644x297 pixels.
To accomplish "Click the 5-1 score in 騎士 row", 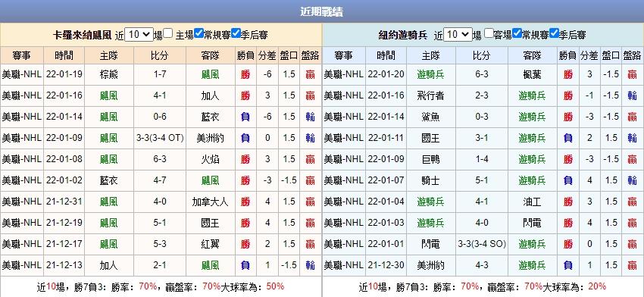I will coord(481,180).
